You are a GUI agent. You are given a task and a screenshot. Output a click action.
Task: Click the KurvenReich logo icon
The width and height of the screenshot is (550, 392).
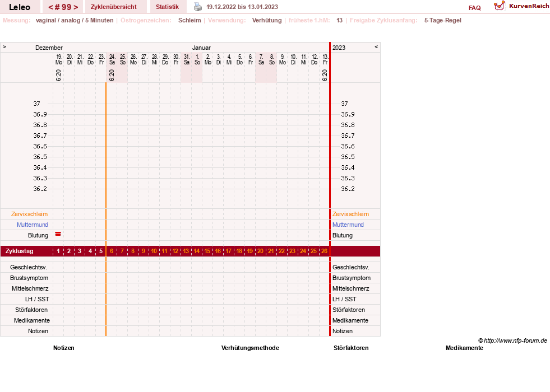click(x=499, y=5)
